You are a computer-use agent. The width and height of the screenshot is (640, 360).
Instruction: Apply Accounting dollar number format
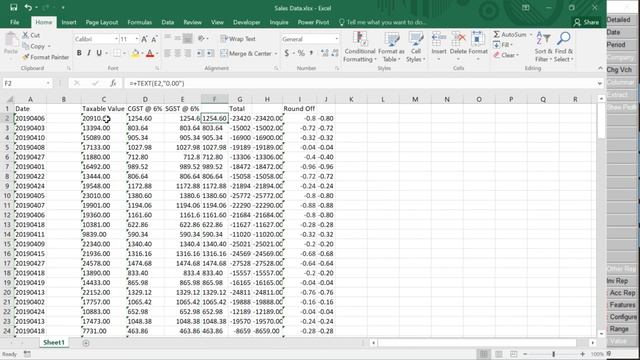point(287,53)
